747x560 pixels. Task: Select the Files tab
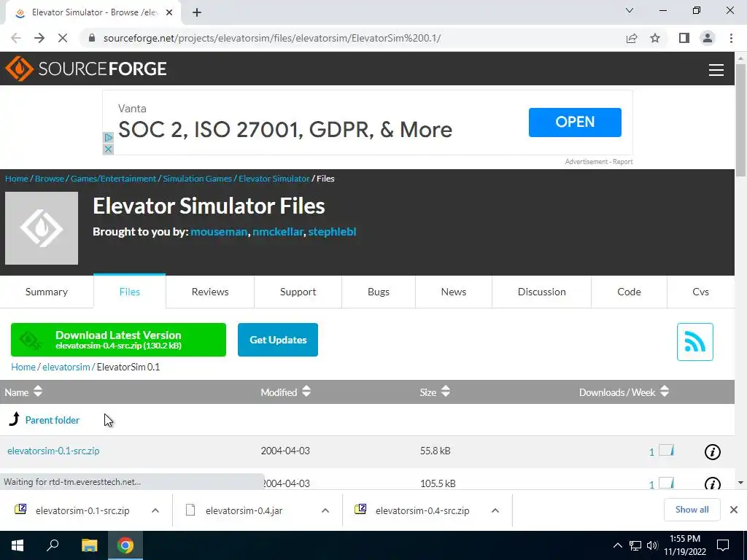(x=130, y=292)
